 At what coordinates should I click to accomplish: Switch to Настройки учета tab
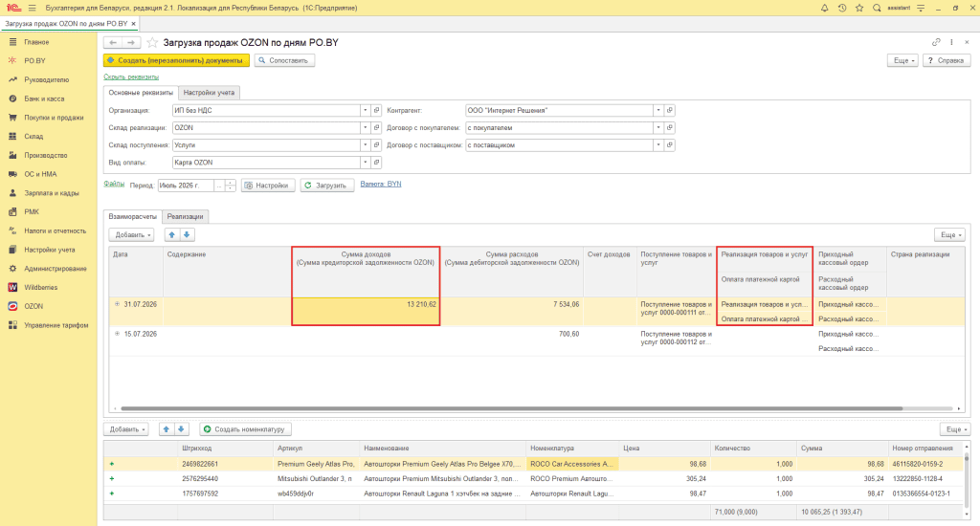(209, 93)
